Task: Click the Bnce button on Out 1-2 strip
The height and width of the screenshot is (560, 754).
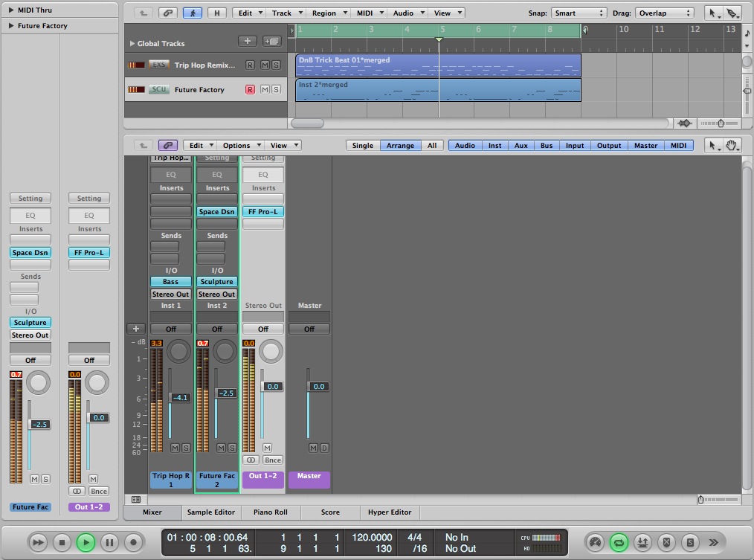Action: pos(272,460)
